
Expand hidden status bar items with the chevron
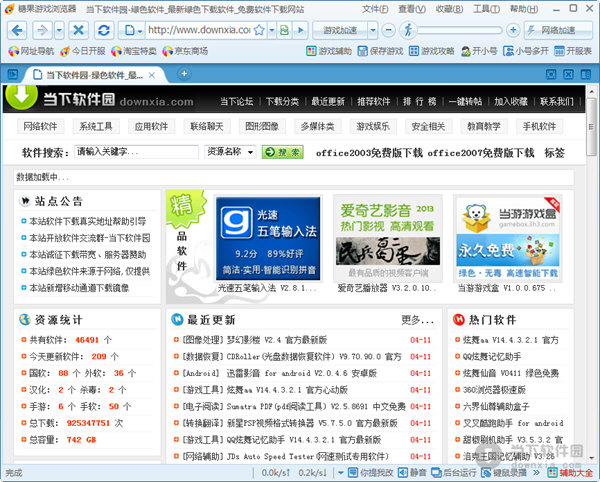(x=536, y=473)
